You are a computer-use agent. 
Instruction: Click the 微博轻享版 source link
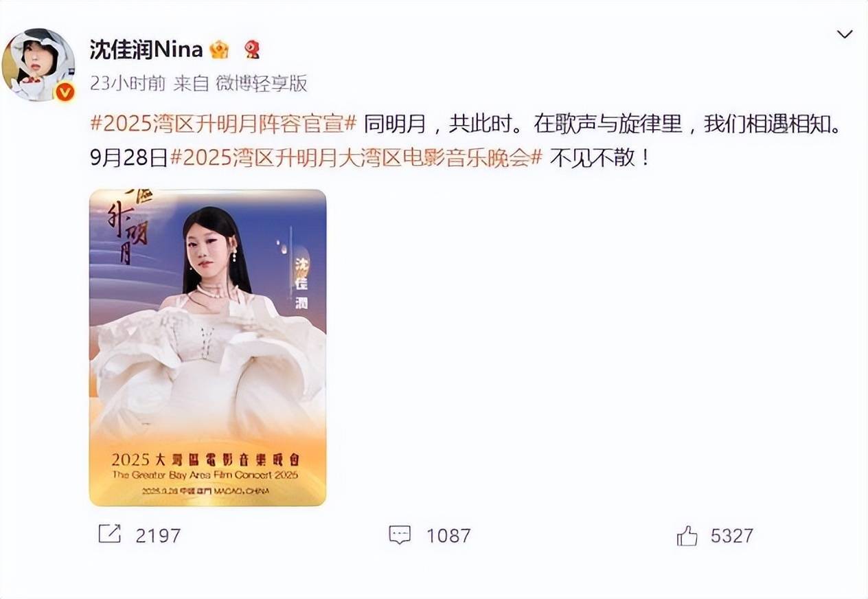pos(261,84)
